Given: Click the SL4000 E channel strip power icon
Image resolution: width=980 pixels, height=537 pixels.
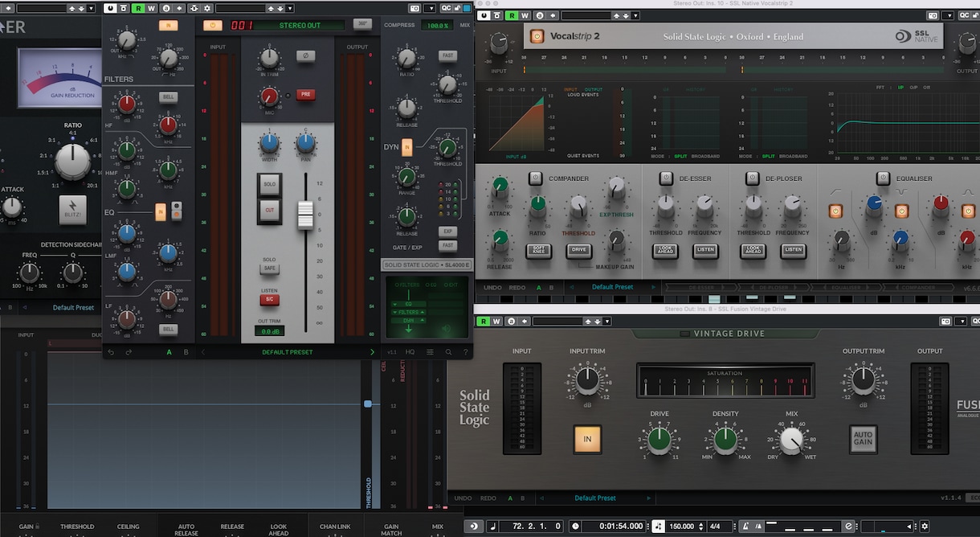Looking at the screenshot, I should pos(213,25).
